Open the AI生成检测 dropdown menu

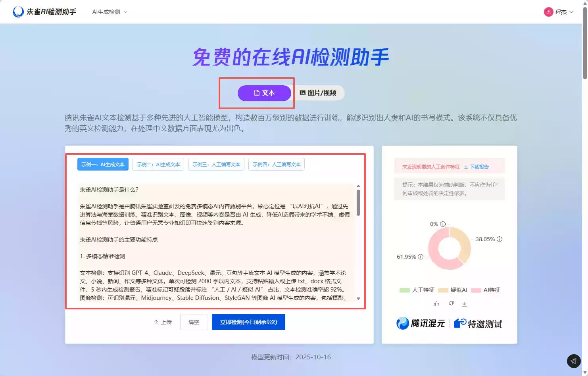coord(110,12)
